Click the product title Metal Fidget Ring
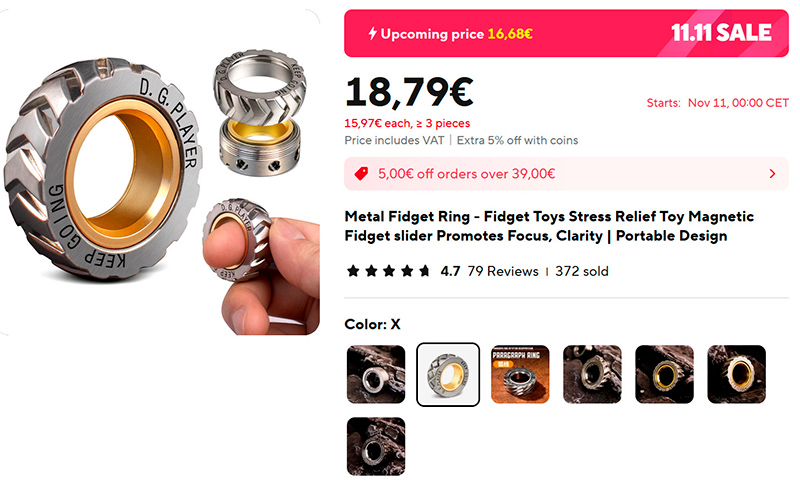800x490 pixels. pos(549,226)
